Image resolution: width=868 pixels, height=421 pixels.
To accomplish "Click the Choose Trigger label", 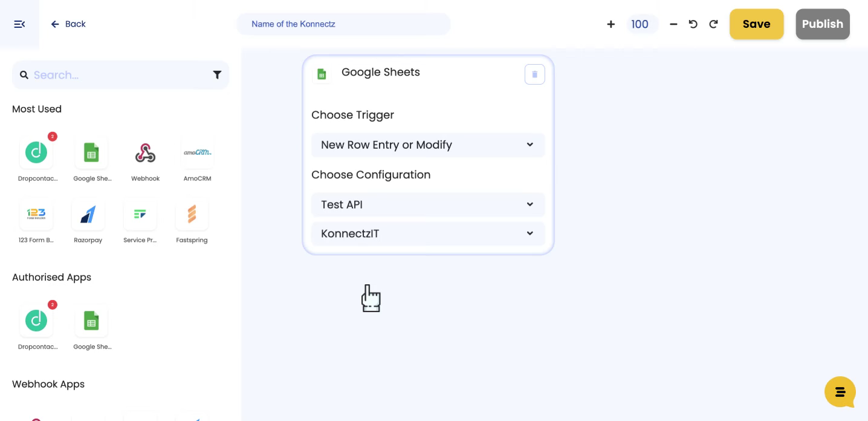I will point(352,115).
